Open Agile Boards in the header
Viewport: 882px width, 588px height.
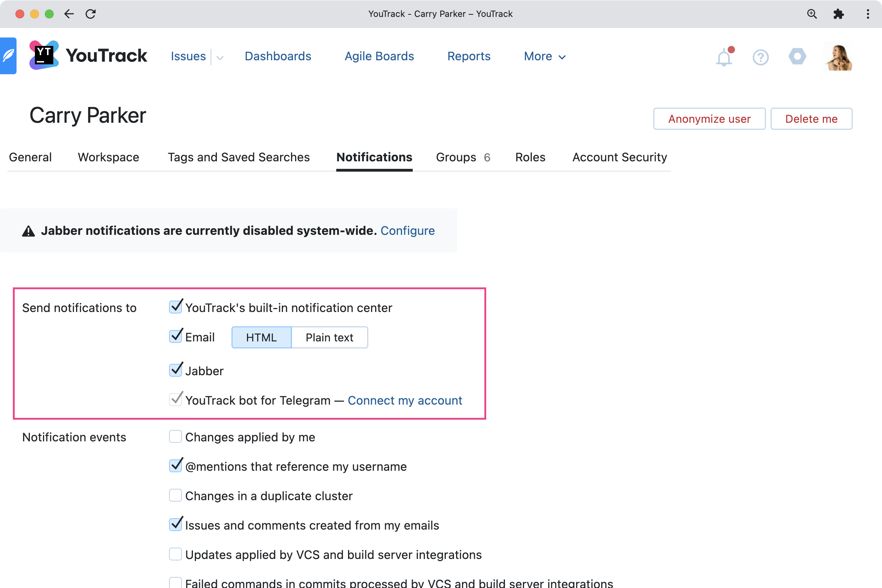[379, 56]
